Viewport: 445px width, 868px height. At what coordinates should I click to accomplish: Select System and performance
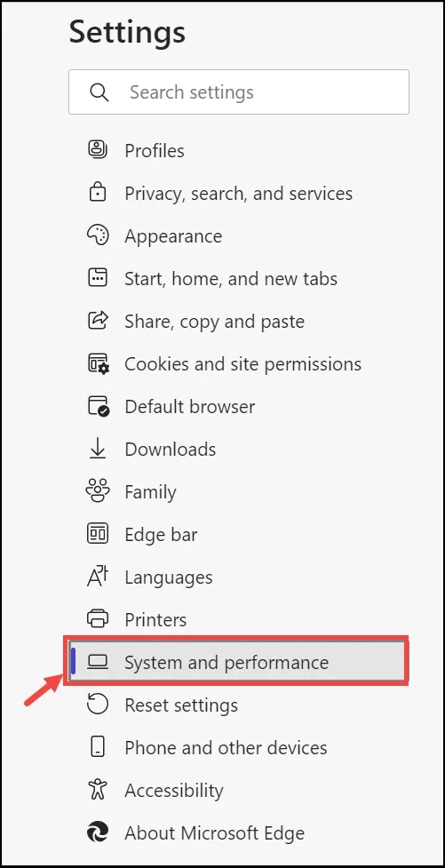[x=236, y=662]
